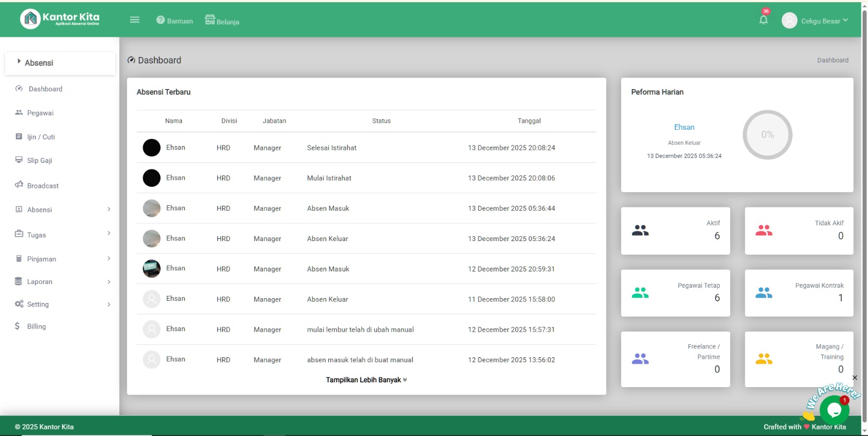Open Pegawai in the sidebar
Viewport: 868px width, 436px height.
(40, 113)
